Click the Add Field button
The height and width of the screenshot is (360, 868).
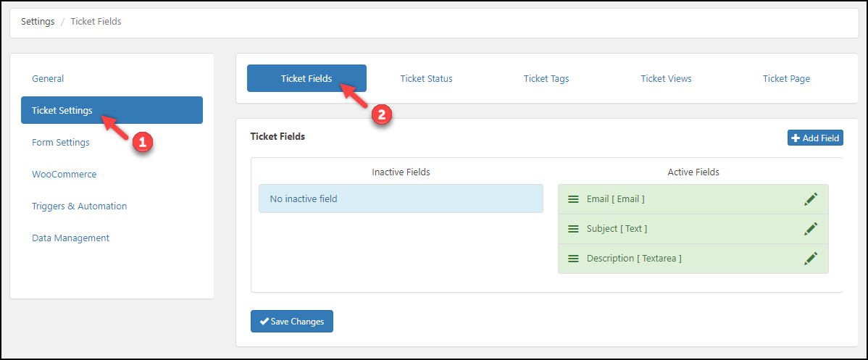pyautogui.click(x=815, y=138)
